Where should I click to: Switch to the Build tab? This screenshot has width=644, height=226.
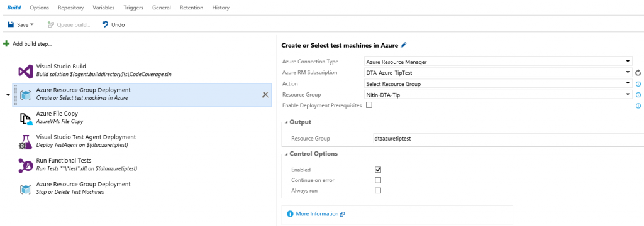[x=14, y=8]
